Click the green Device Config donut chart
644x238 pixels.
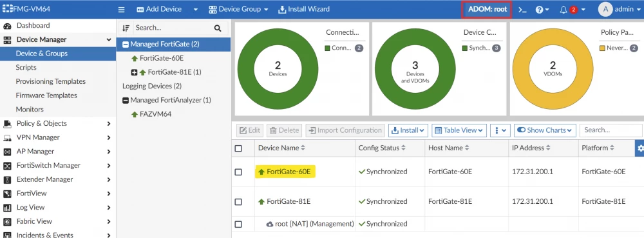(x=415, y=68)
